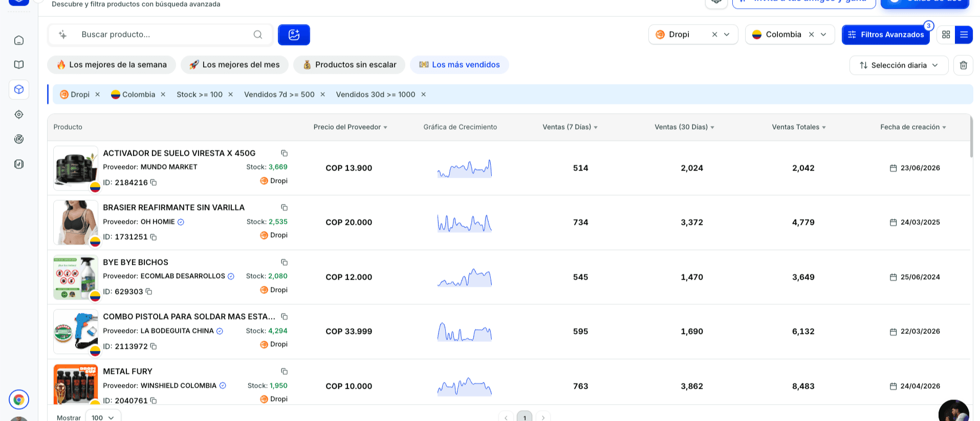Clear the Colombia country dropdown selection

pos(811,34)
